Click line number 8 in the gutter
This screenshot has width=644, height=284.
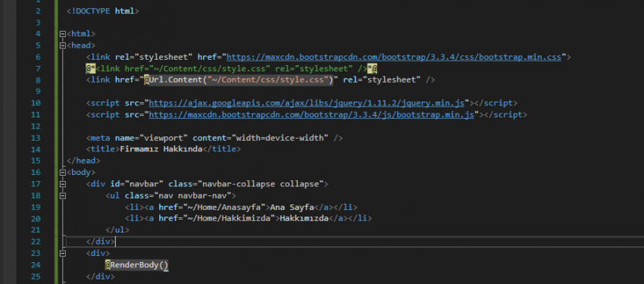pos(38,80)
